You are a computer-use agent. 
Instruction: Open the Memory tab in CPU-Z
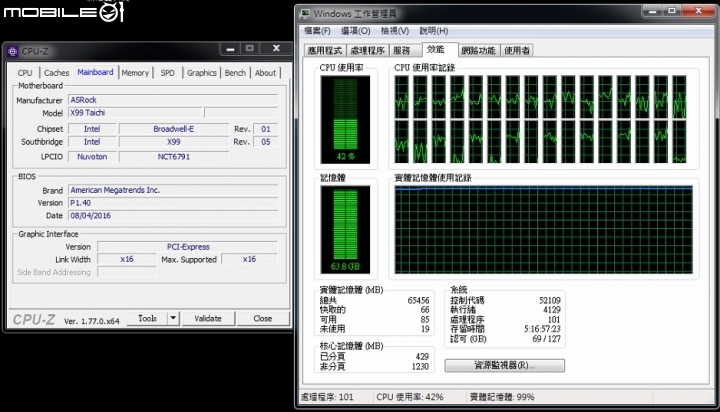click(135, 73)
